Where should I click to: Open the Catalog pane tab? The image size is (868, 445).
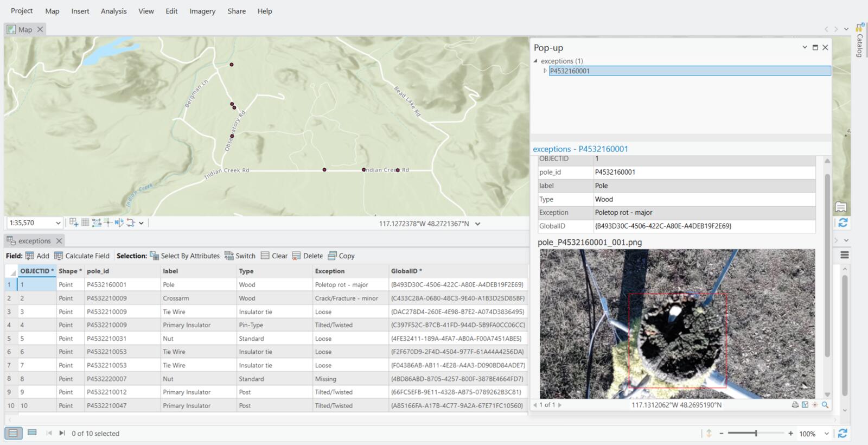tap(859, 41)
